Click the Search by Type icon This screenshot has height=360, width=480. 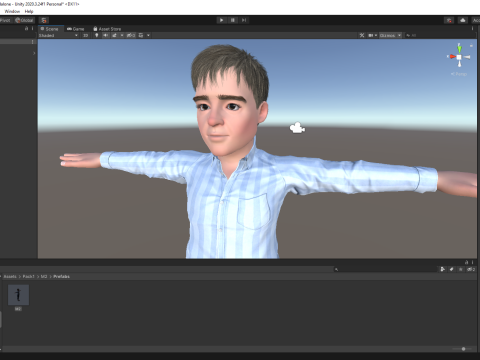[443, 269]
